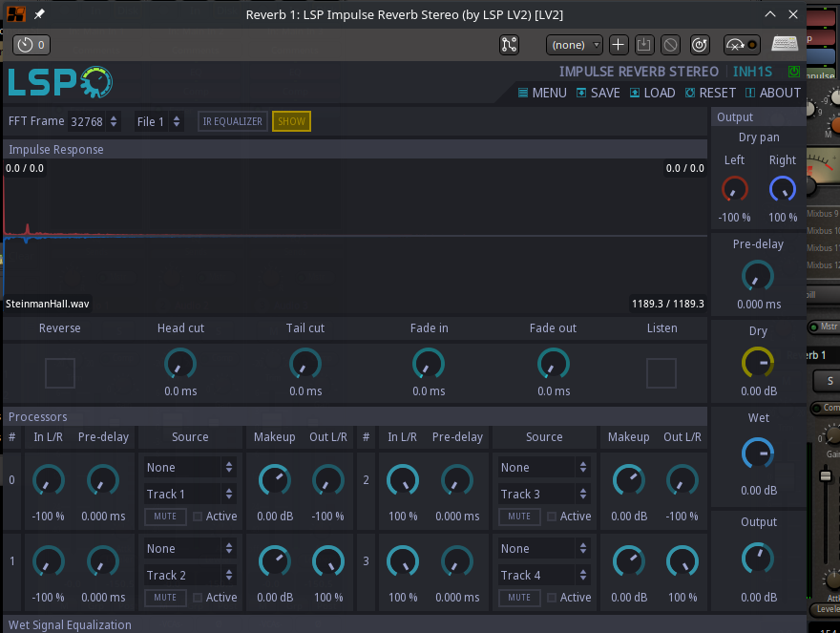Toggle MUTE for processor 3
The image size is (840, 633).
pyautogui.click(x=519, y=598)
